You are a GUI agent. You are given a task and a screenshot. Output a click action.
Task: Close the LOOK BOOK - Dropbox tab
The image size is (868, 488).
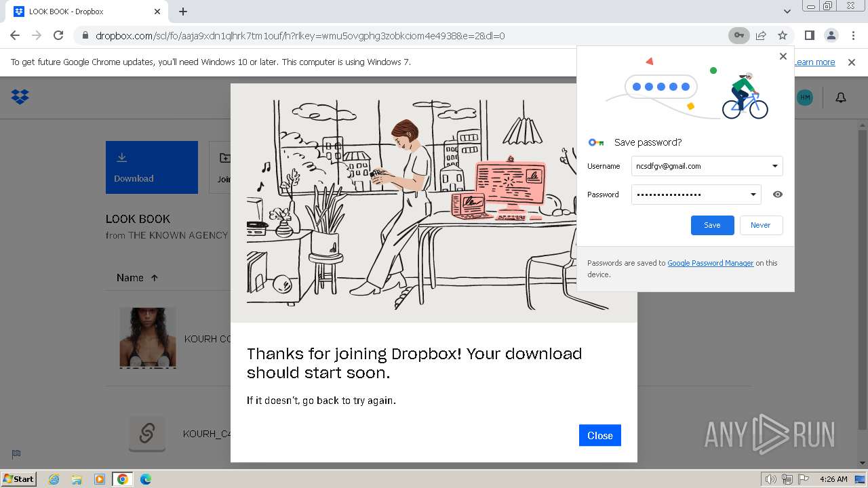click(x=157, y=12)
